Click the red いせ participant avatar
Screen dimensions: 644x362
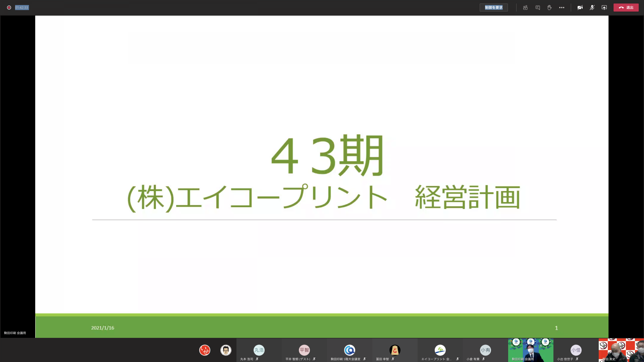pyautogui.click(x=205, y=350)
